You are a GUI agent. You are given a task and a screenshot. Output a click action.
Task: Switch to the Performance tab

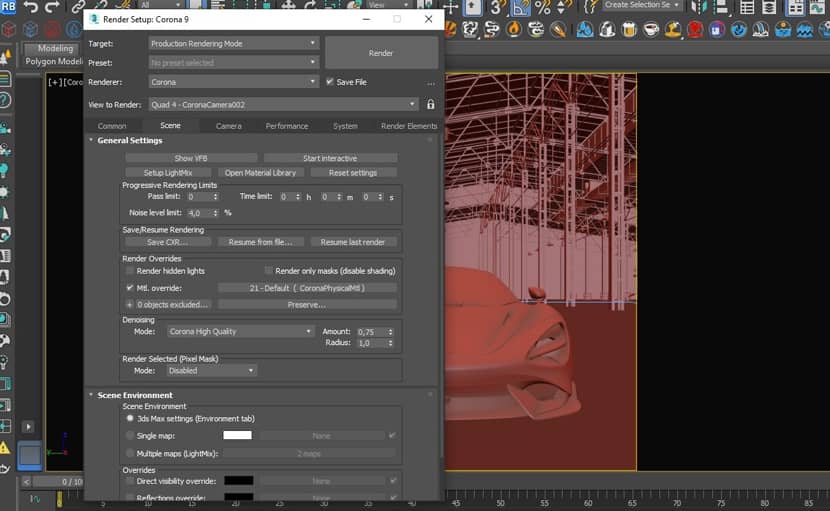287,126
